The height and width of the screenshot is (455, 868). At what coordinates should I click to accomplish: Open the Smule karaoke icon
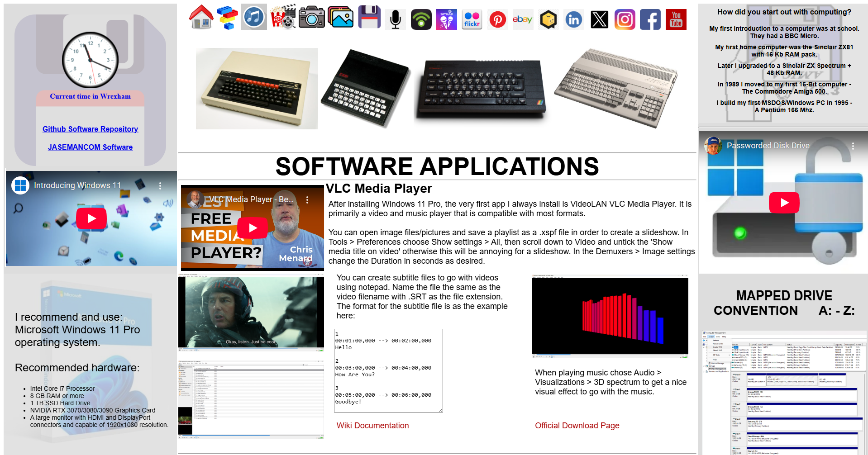click(447, 19)
